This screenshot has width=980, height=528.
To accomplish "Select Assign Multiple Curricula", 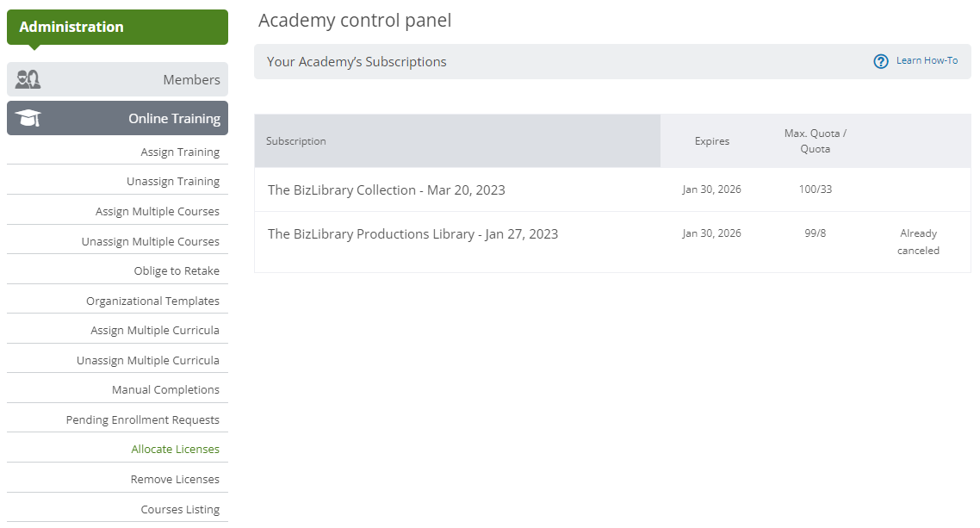I will coord(155,330).
